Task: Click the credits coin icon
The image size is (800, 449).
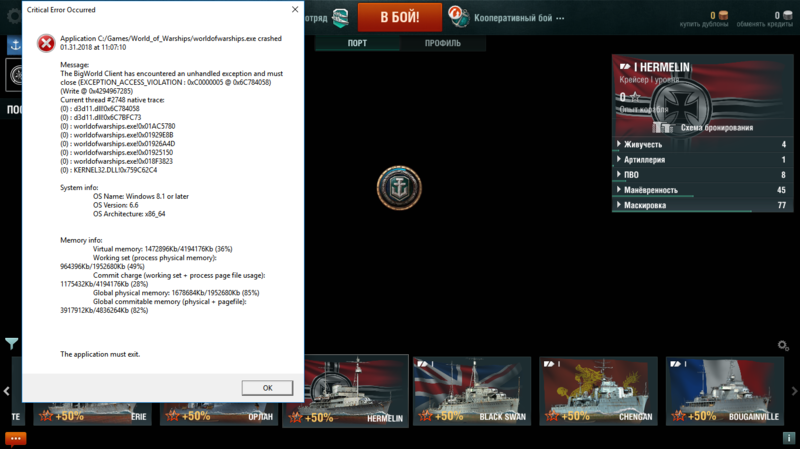Action: (x=788, y=15)
